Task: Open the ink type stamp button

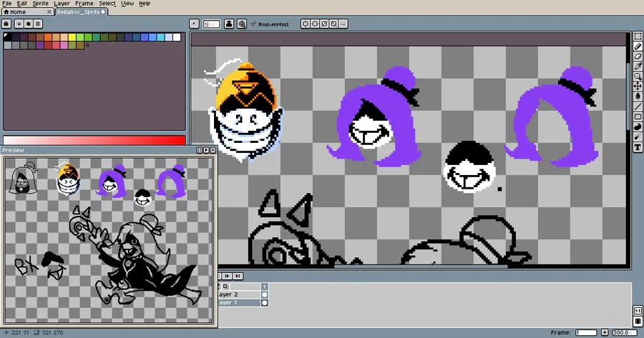Action: (229, 24)
